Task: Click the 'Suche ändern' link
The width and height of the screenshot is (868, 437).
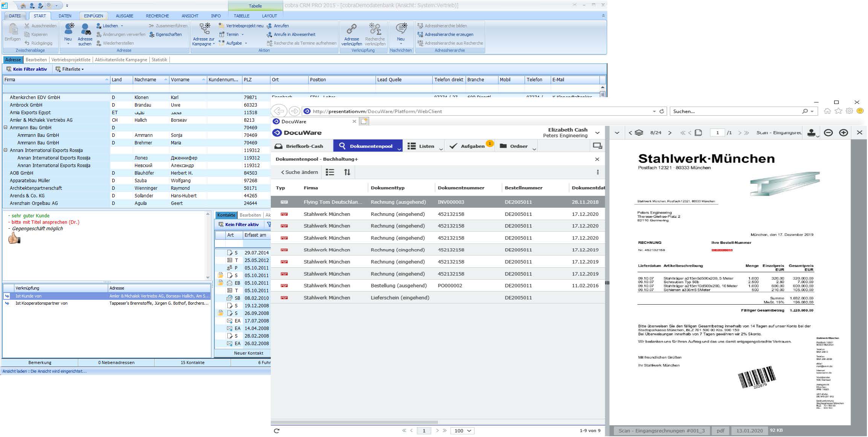Action: coord(299,172)
